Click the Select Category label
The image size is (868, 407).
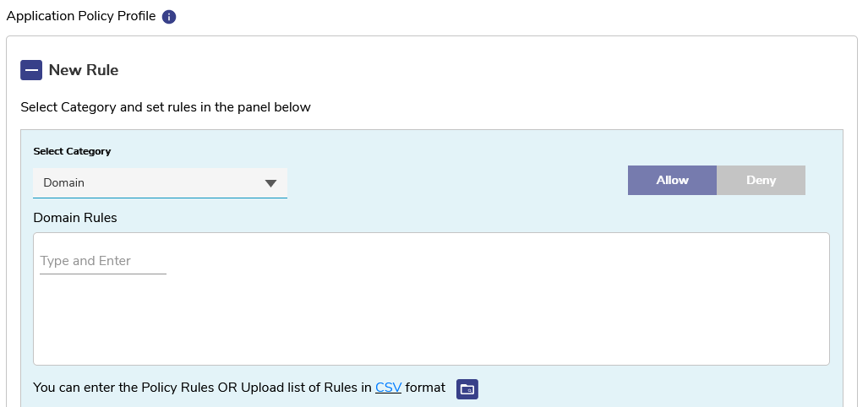click(x=72, y=151)
